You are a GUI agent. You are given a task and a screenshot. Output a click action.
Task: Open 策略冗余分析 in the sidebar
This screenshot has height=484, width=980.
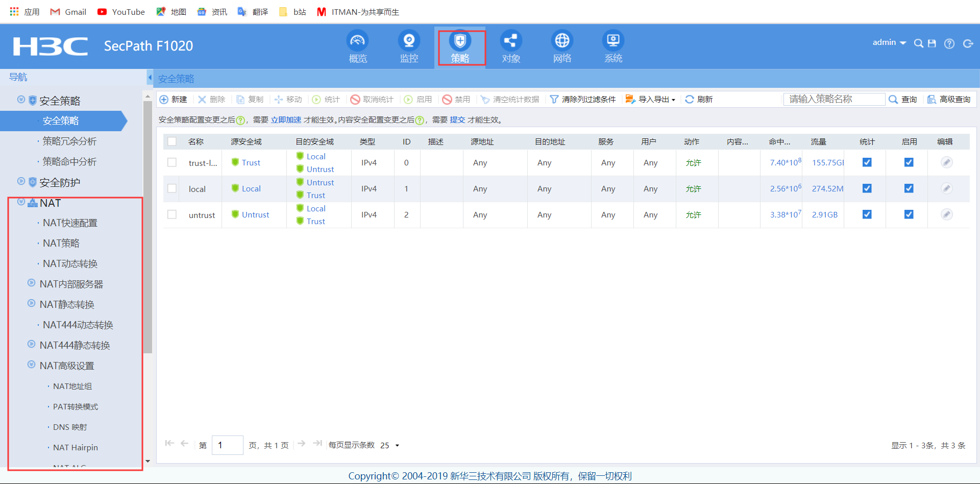(69, 141)
